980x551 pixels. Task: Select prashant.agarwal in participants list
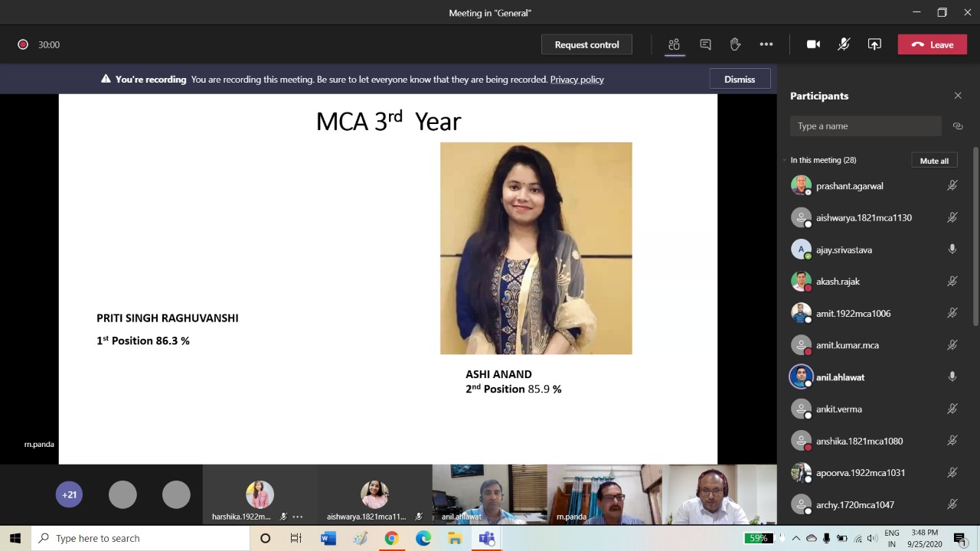pyautogui.click(x=849, y=186)
